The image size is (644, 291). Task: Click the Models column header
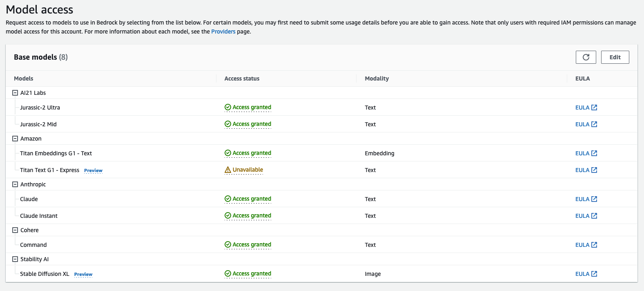(x=24, y=78)
